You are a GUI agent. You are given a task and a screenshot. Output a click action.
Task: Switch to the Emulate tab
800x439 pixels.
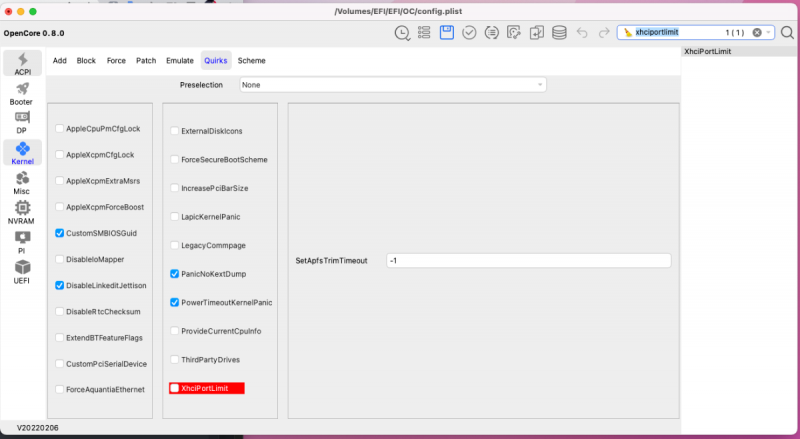pos(180,60)
